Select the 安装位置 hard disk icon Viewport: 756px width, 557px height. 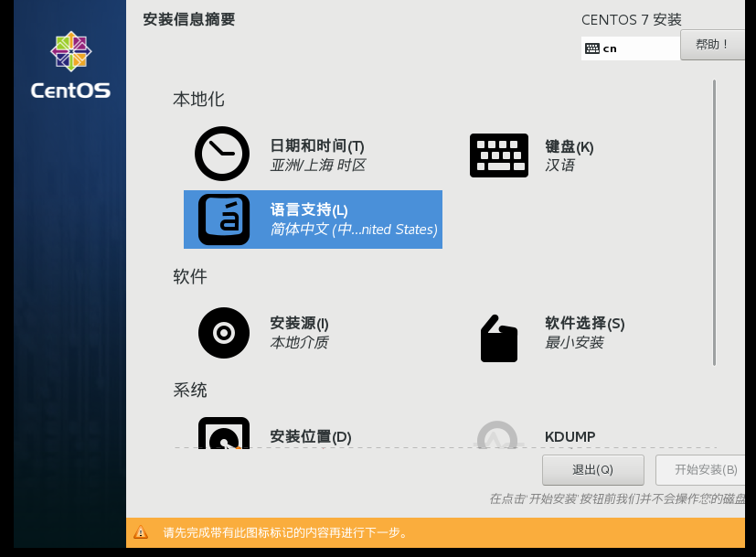(223, 437)
